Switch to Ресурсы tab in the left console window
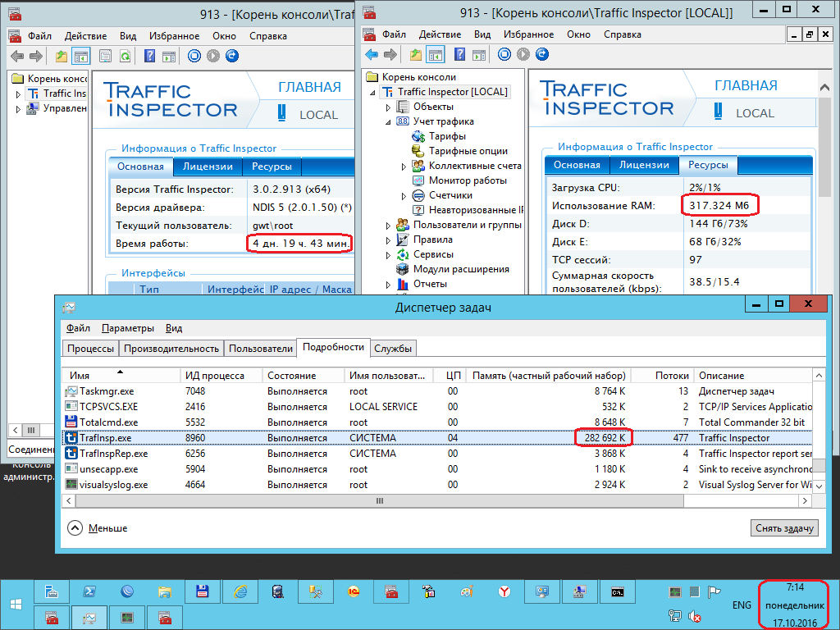This screenshot has width=840, height=630. pyautogui.click(x=272, y=167)
